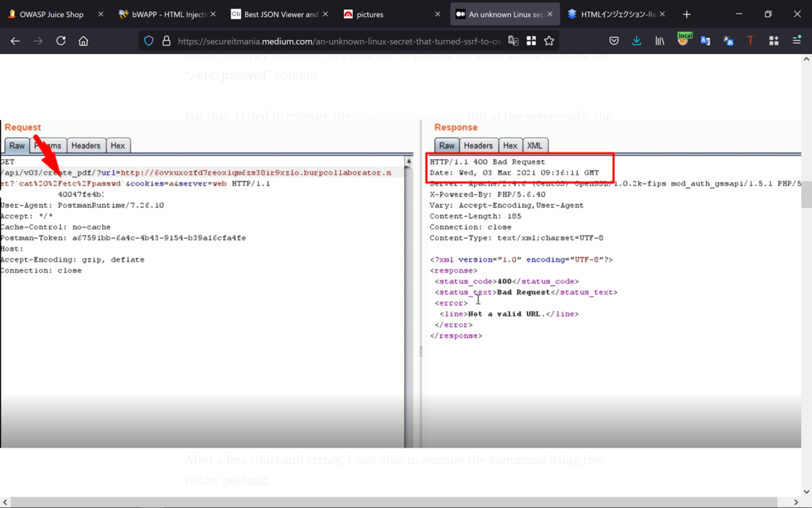Viewport: 812px width, 508px height.
Task: Open a new browser tab
Action: [687, 14]
